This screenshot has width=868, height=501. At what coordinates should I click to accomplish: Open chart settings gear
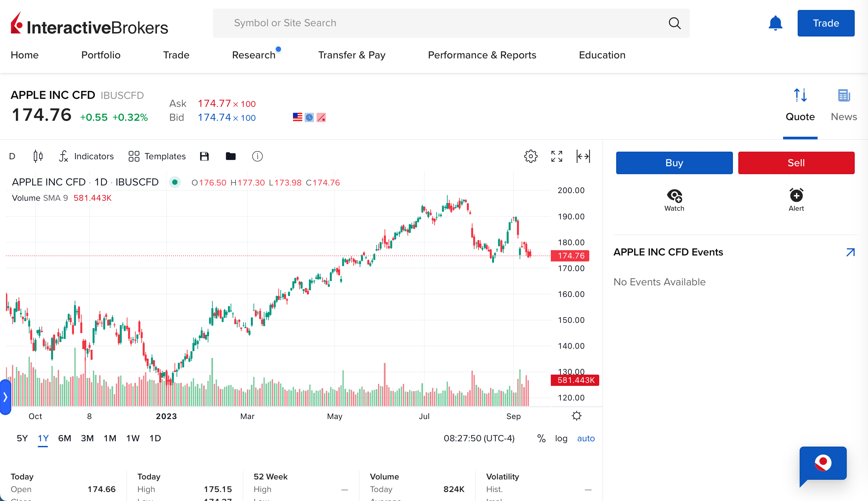click(x=531, y=156)
